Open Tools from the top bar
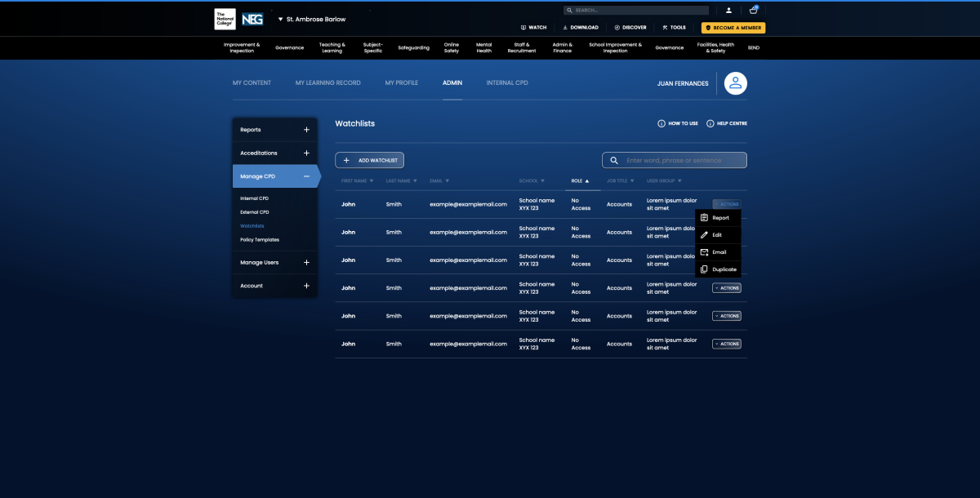The width and height of the screenshot is (980, 498). [674, 27]
